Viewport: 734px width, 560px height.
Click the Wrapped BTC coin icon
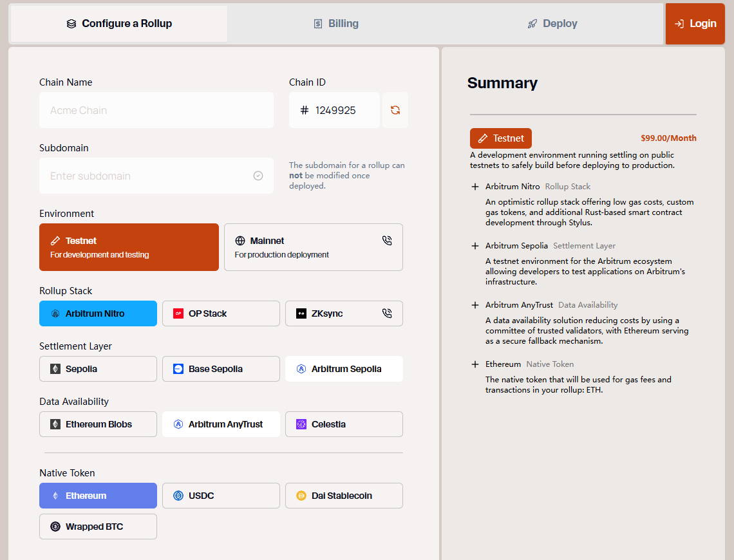(x=55, y=527)
